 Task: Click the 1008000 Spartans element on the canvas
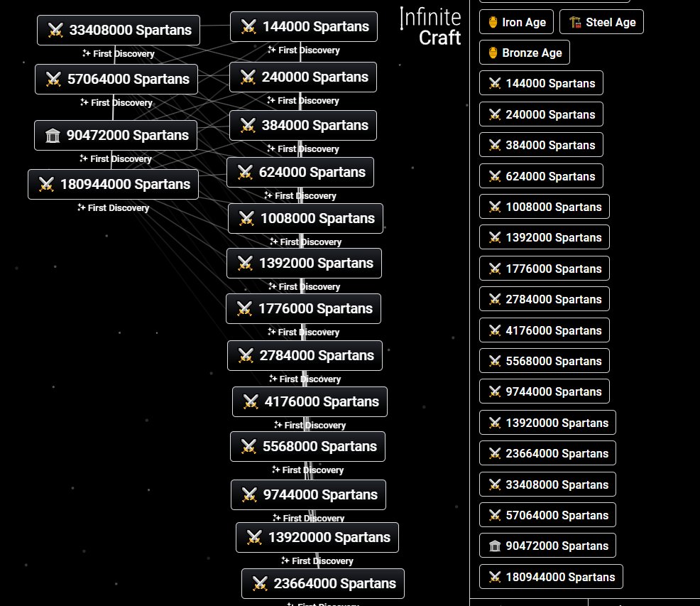tap(305, 219)
